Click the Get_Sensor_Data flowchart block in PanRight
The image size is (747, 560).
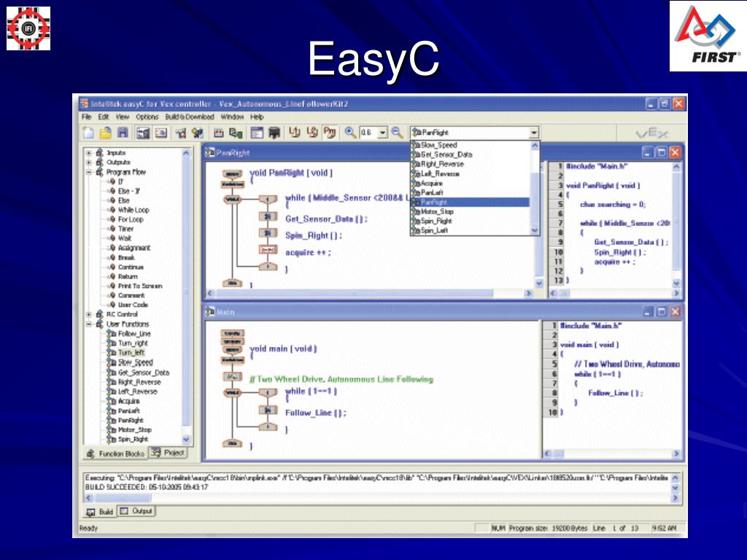click(268, 217)
